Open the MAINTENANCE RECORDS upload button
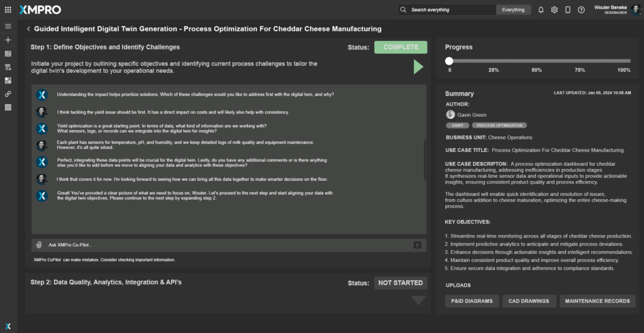Screen dimensions: 644x333 coord(597,301)
